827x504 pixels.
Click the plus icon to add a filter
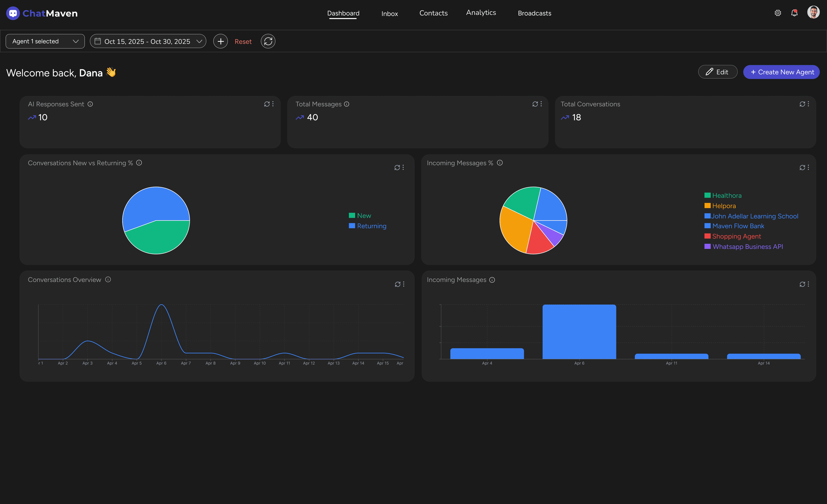coord(221,41)
